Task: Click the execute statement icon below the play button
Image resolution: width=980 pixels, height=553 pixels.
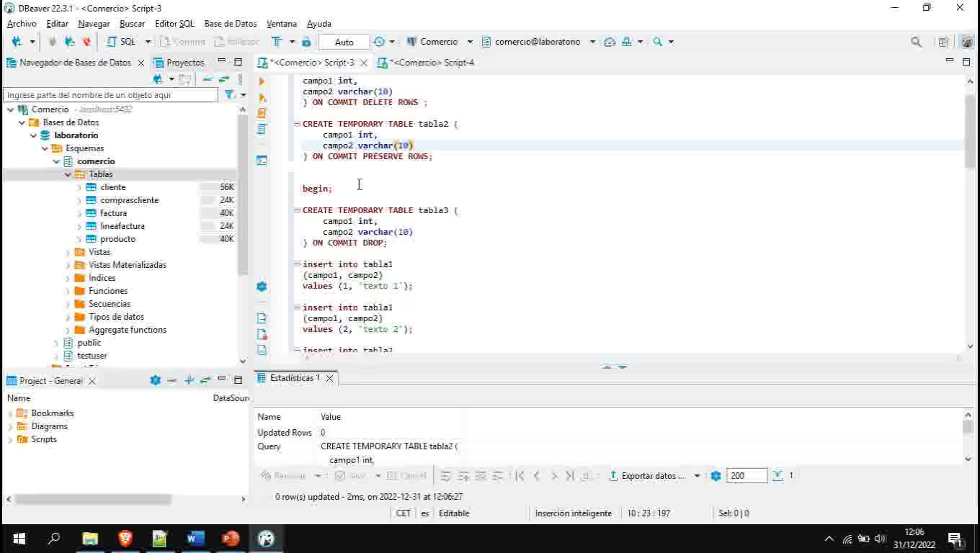Action: pyautogui.click(x=262, y=97)
